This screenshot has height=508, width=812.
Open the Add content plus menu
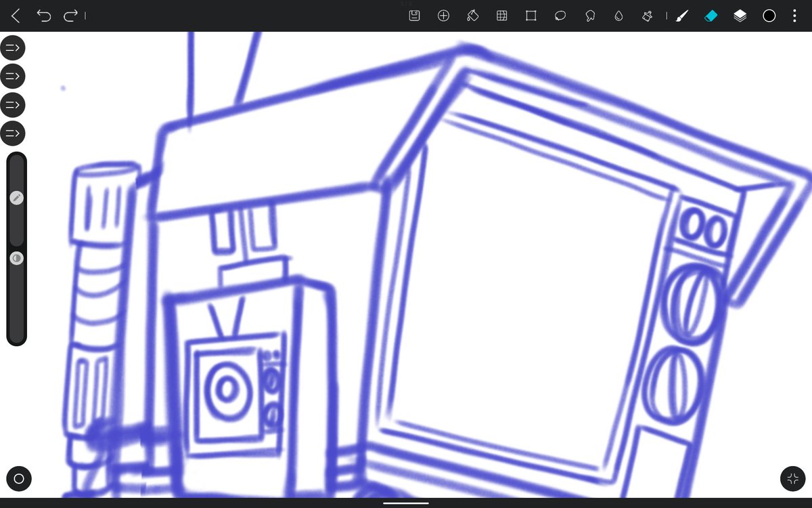tap(443, 15)
